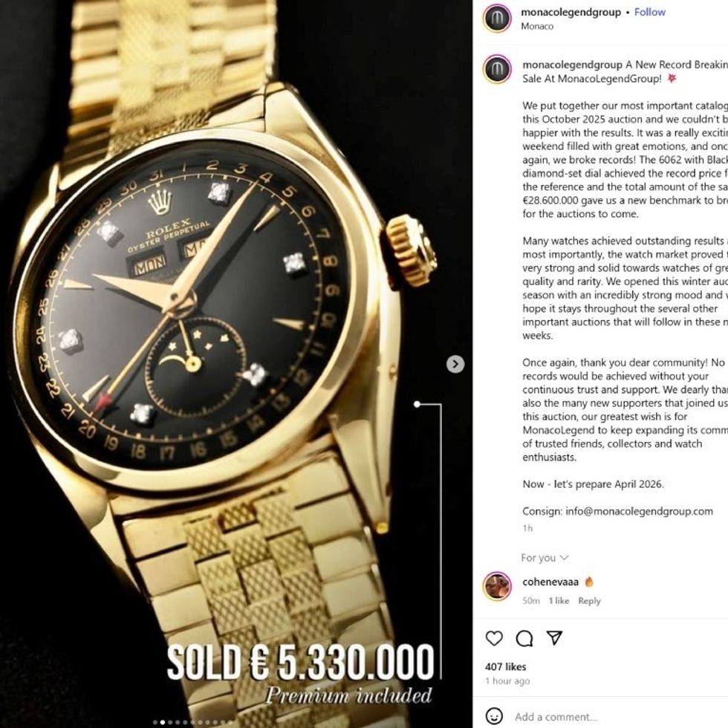The image size is (728, 728).
Task: Open monacolegendgroup username in header
Action: [x=571, y=12]
